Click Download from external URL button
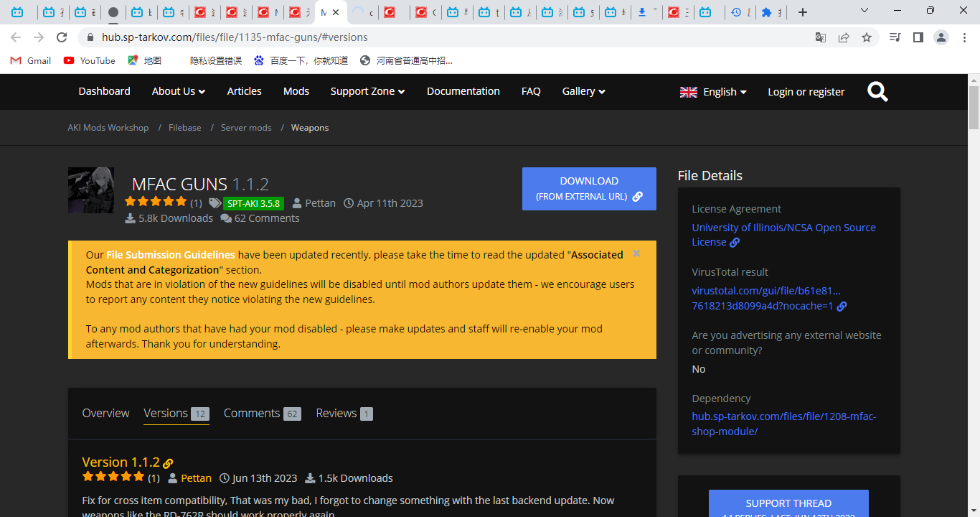Viewport: 980px width, 517px height. [x=589, y=189]
